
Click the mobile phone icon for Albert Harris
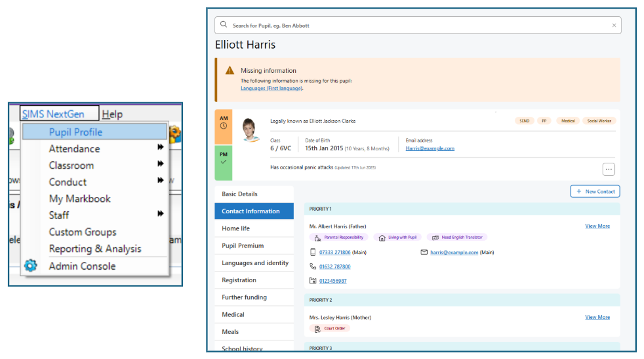pyautogui.click(x=313, y=252)
